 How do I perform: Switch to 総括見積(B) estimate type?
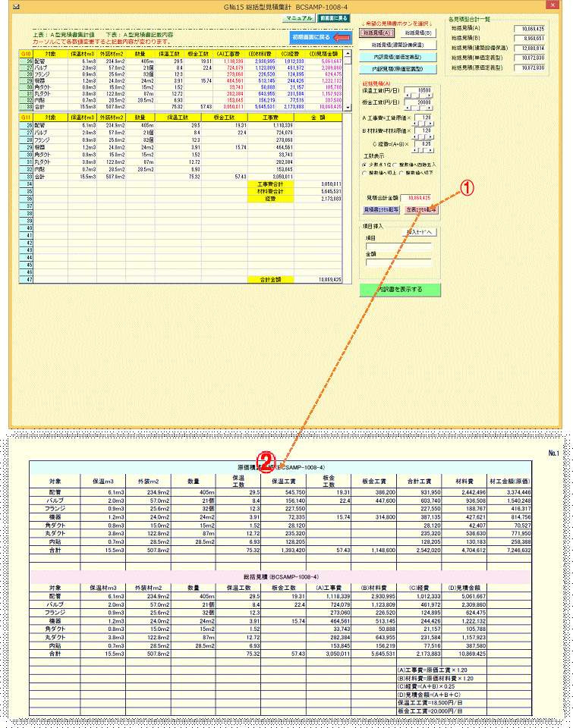coord(418,33)
